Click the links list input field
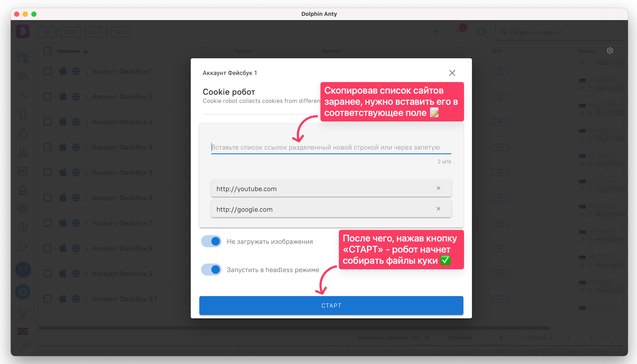637x364 pixels. pos(331,147)
